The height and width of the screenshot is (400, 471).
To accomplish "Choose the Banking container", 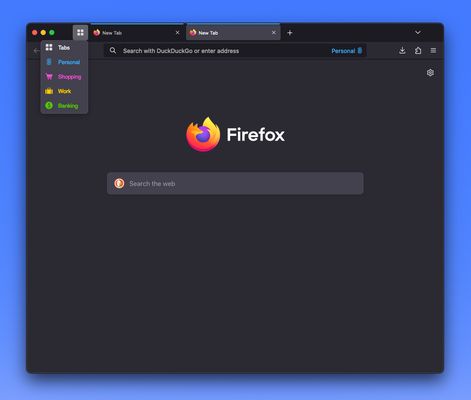I will point(64,106).
